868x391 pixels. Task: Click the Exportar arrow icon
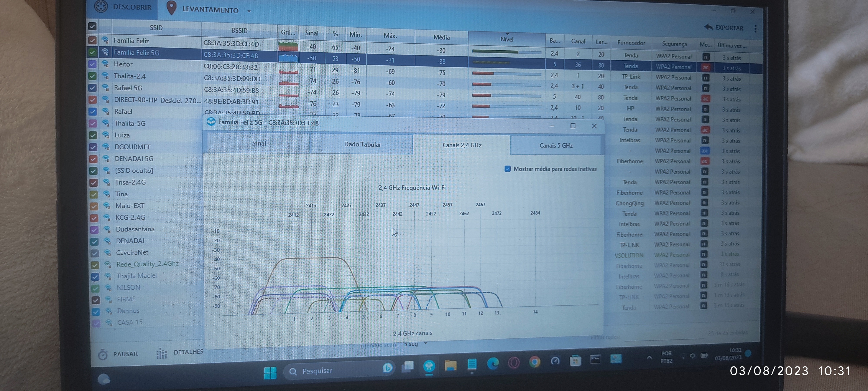pos(708,27)
